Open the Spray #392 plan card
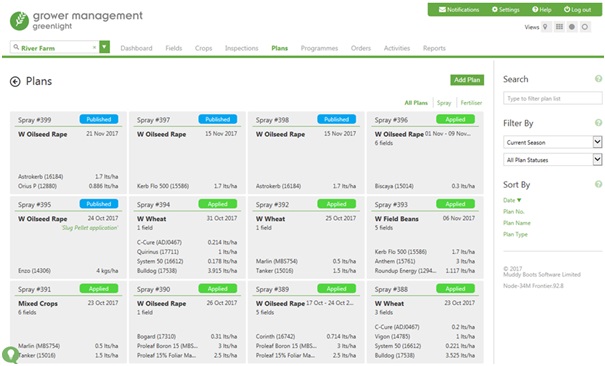Image resolution: width=605 pixels, height=366 pixels. [306, 238]
